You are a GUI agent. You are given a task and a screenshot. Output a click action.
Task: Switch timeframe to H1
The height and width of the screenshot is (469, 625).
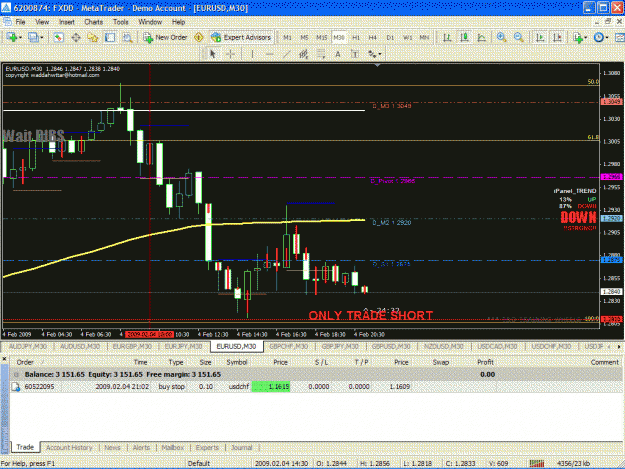[x=356, y=37]
